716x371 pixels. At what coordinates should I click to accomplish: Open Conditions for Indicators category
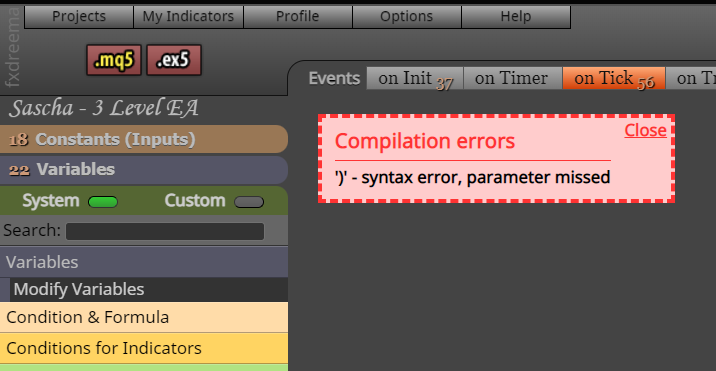pyautogui.click(x=144, y=348)
